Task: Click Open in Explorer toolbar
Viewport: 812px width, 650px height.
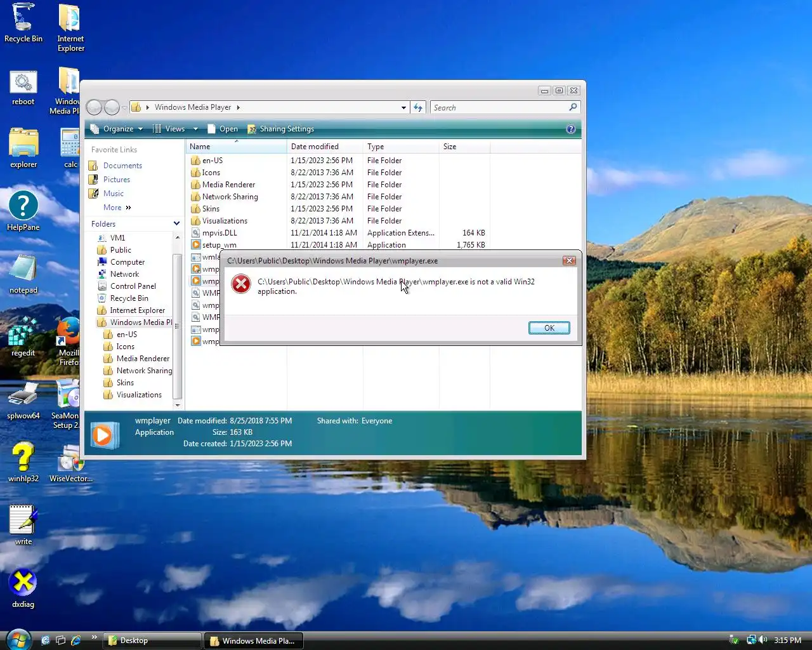Action: pyautogui.click(x=223, y=129)
